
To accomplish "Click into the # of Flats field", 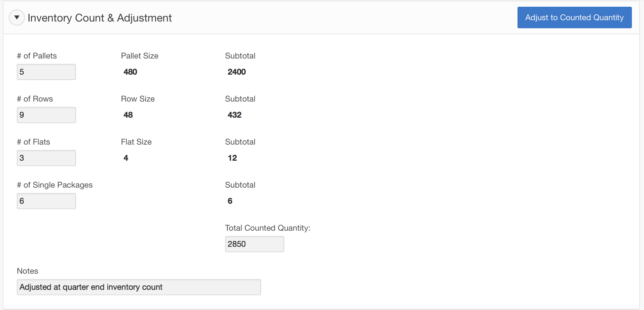I will click(46, 158).
